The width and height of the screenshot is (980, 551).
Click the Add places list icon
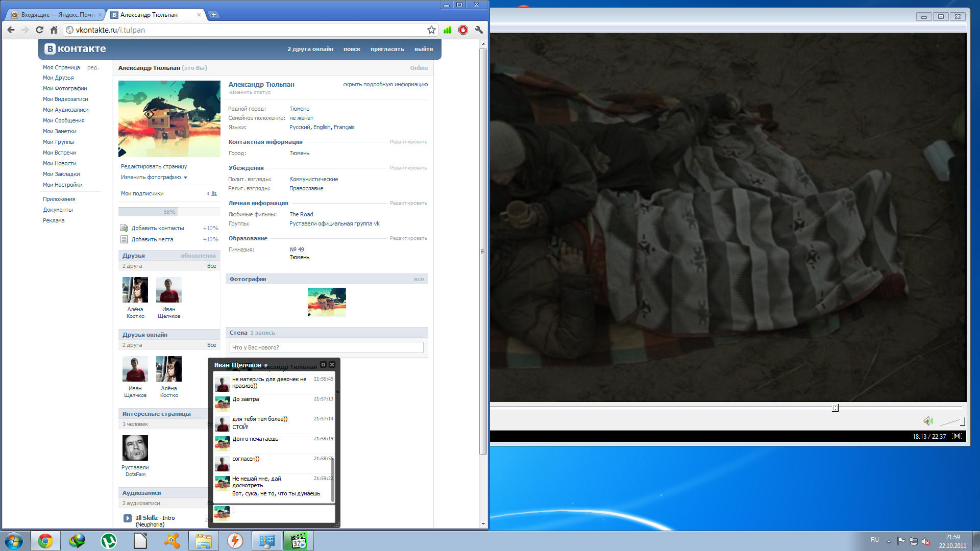[x=124, y=239]
